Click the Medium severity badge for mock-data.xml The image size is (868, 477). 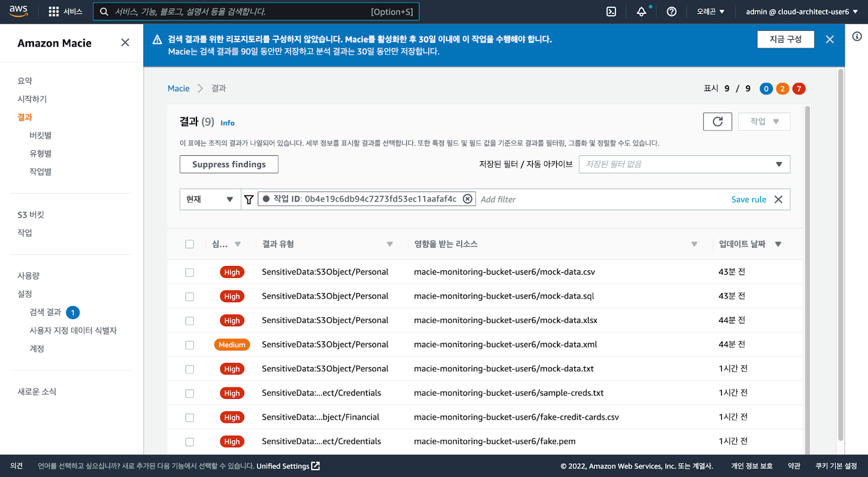232,345
